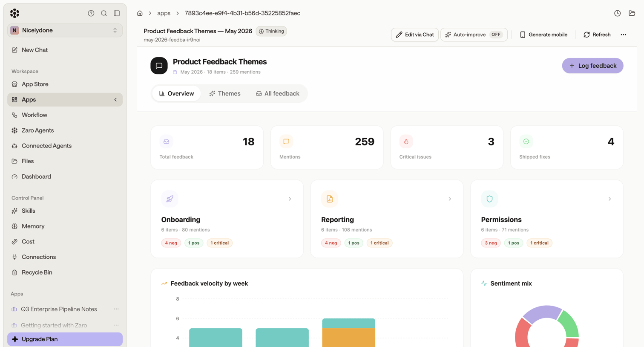
Task: Click Edit via Chat button
Action: click(x=415, y=35)
